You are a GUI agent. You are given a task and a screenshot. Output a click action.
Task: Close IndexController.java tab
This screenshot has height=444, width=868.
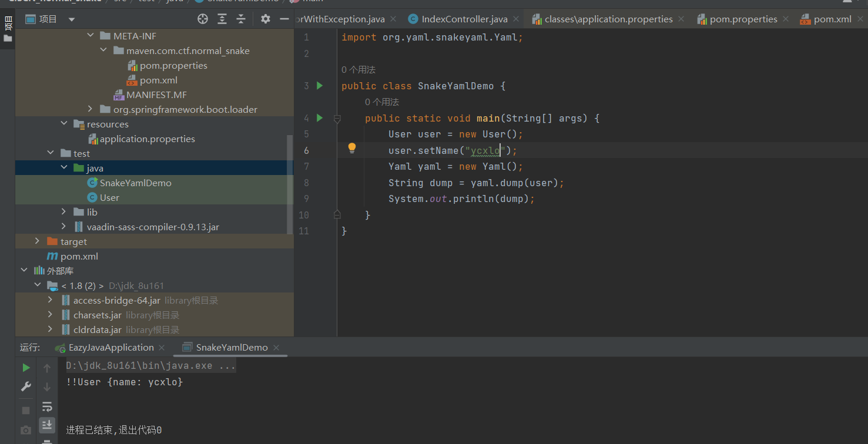[x=517, y=19]
